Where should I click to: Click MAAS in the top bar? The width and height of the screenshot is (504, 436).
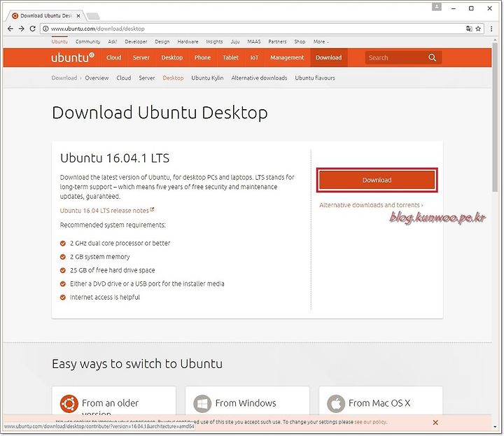click(x=254, y=41)
